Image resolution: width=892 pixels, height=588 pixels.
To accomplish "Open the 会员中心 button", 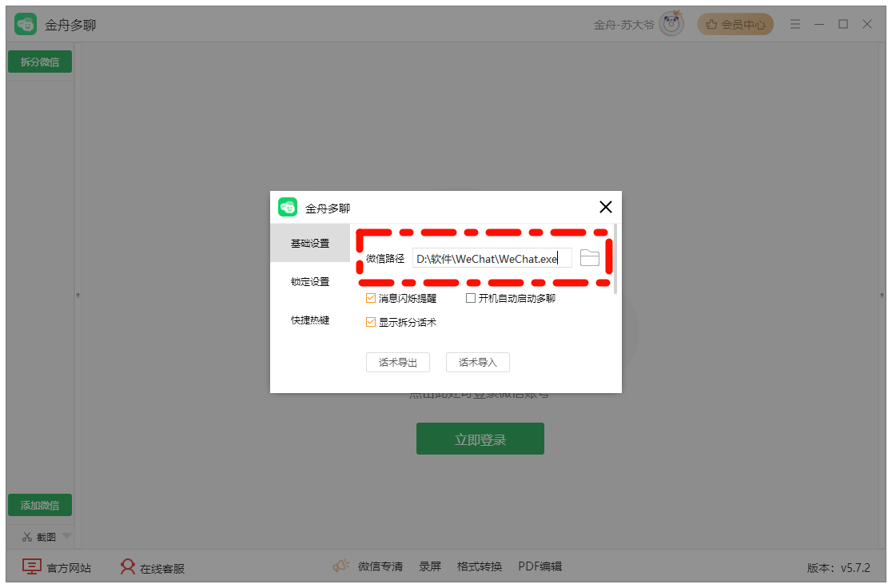I will point(735,24).
